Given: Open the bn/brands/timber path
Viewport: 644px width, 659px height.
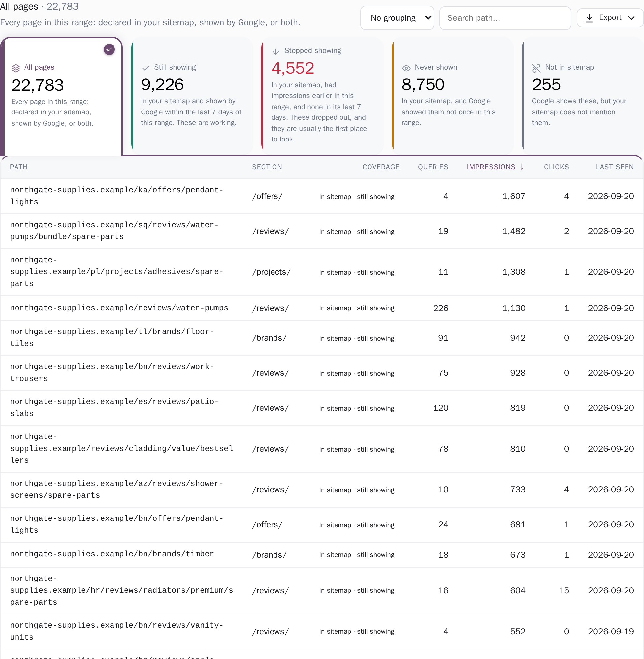Looking at the screenshot, I should coord(112,554).
